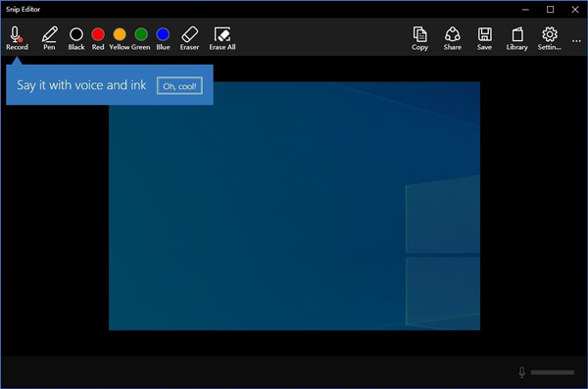The width and height of the screenshot is (588, 389).
Task: Open the snip Library
Action: tap(517, 38)
